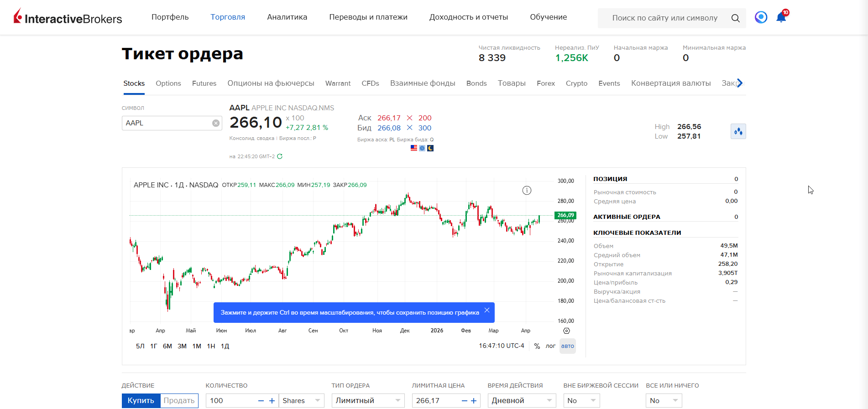Switch to the Events tab
The height and width of the screenshot is (409, 868).
click(x=609, y=83)
